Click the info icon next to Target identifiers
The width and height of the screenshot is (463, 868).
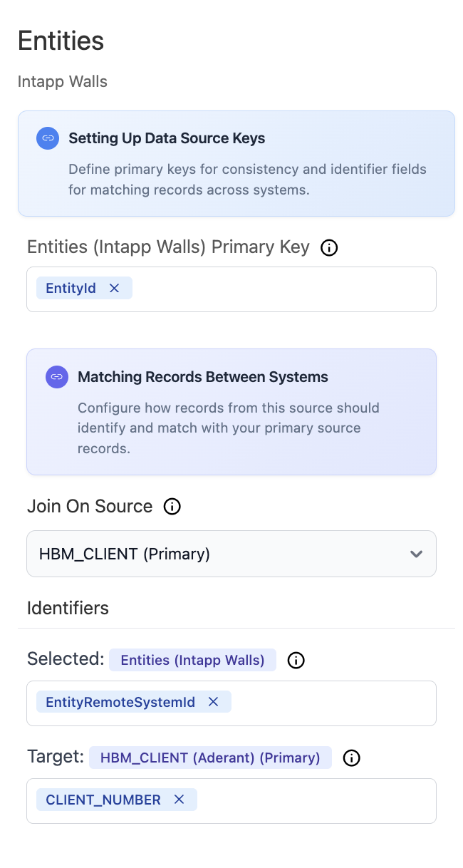[x=351, y=758]
